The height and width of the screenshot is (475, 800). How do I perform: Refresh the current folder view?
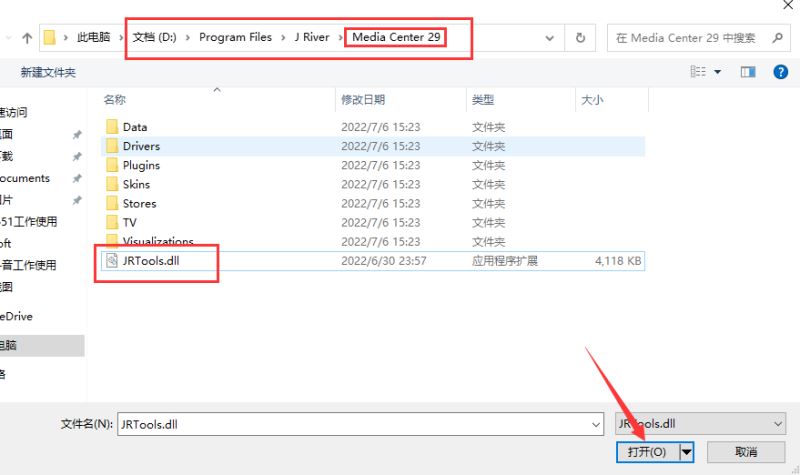pos(580,38)
